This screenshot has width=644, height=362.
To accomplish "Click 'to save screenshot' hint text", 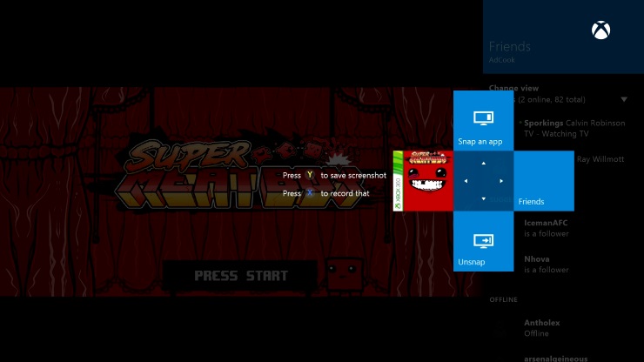I will click(x=353, y=175).
